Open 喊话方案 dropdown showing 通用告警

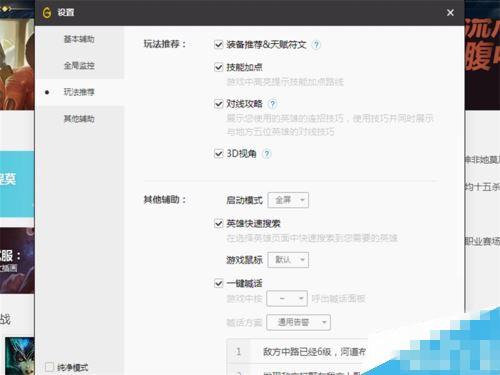coord(298,322)
